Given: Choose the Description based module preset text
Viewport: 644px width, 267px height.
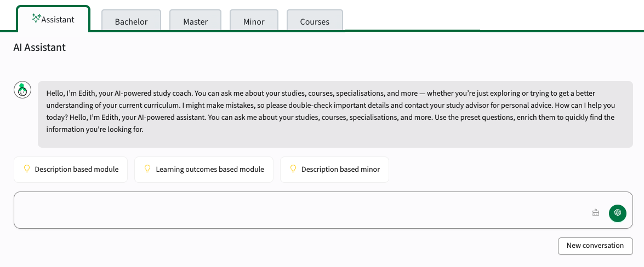Looking at the screenshot, I should tap(77, 169).
